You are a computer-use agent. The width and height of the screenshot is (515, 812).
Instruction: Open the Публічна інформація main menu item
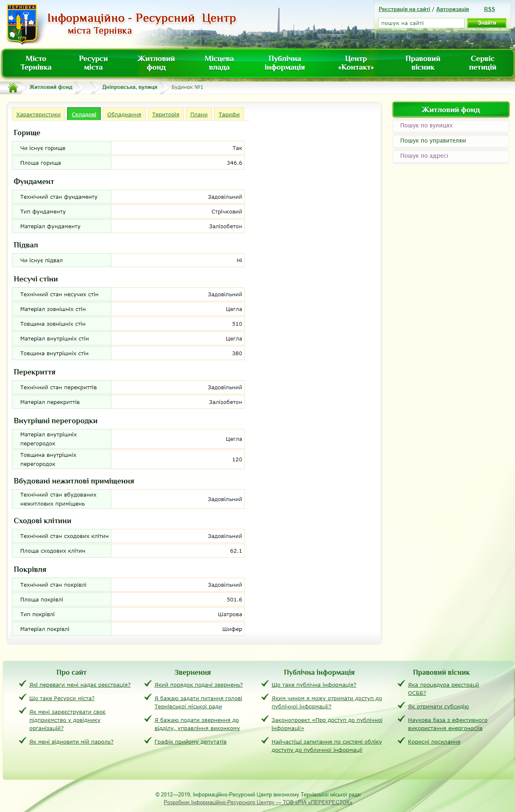click(285, 63)
